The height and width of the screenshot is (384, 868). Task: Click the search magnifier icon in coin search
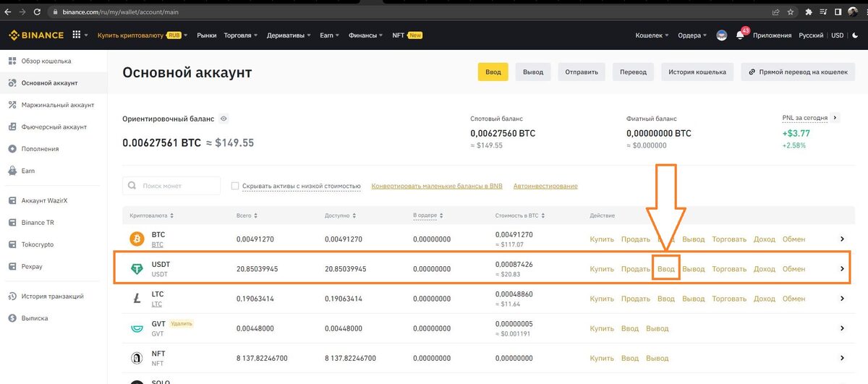coord(132,186)
